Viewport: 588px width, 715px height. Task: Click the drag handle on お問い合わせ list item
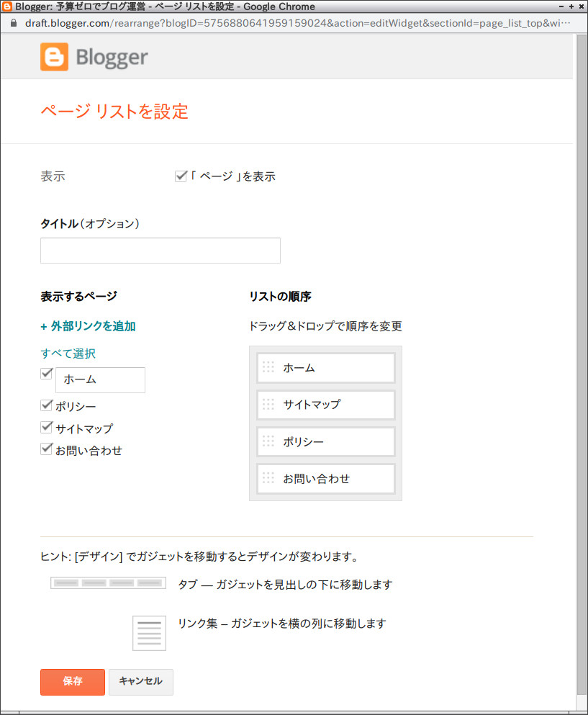(x=268, y=478)
